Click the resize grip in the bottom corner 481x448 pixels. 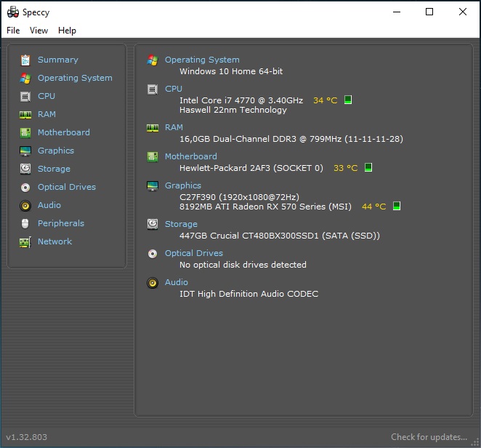[x=475, y=442]
